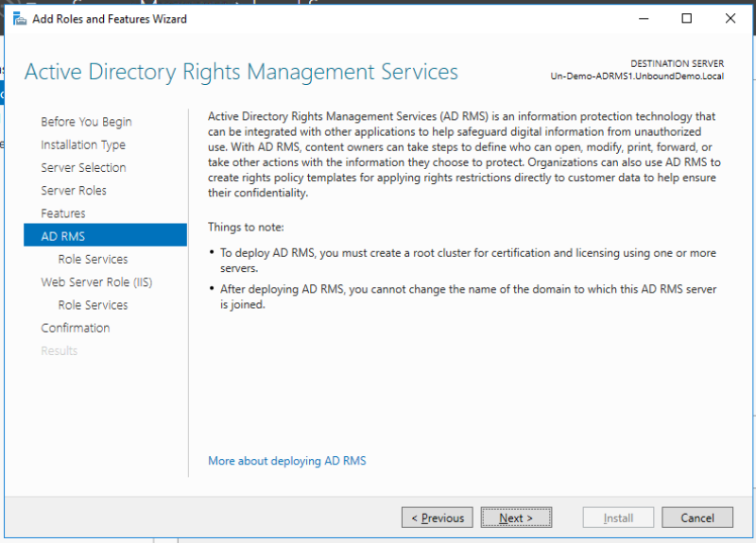Open More about deploying AD RMS link
The height and width of the screenshot is (543, 756).
(287, 461)
